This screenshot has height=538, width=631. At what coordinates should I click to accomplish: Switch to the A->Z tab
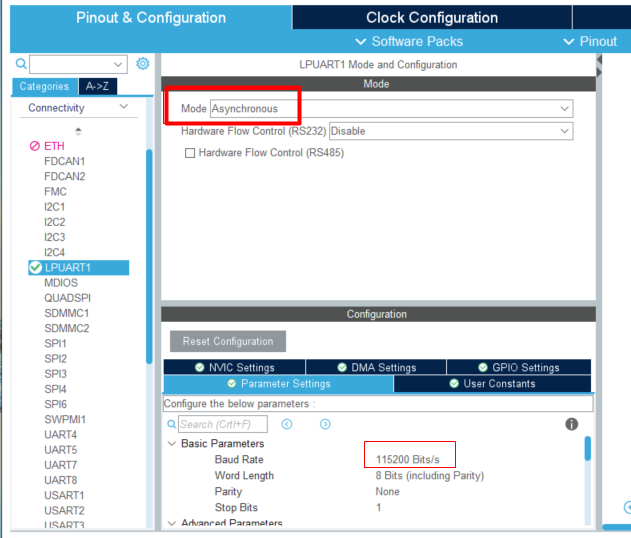click(97, 86)
